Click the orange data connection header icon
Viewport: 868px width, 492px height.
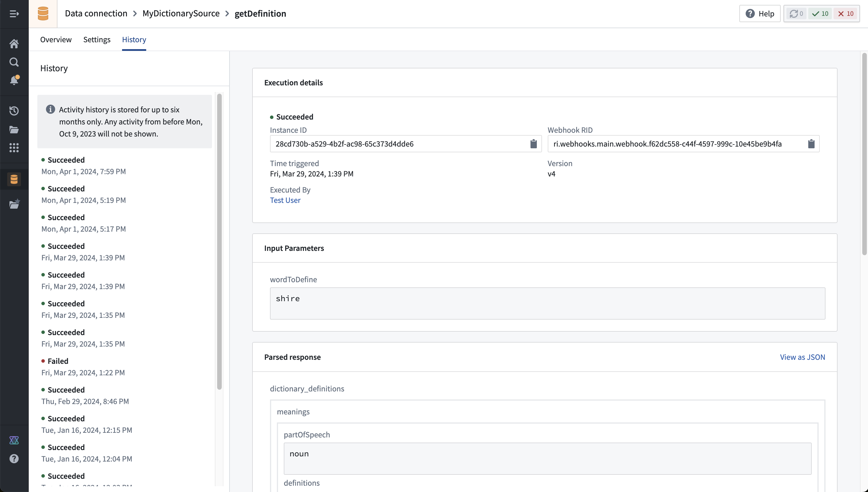point(43,14)
